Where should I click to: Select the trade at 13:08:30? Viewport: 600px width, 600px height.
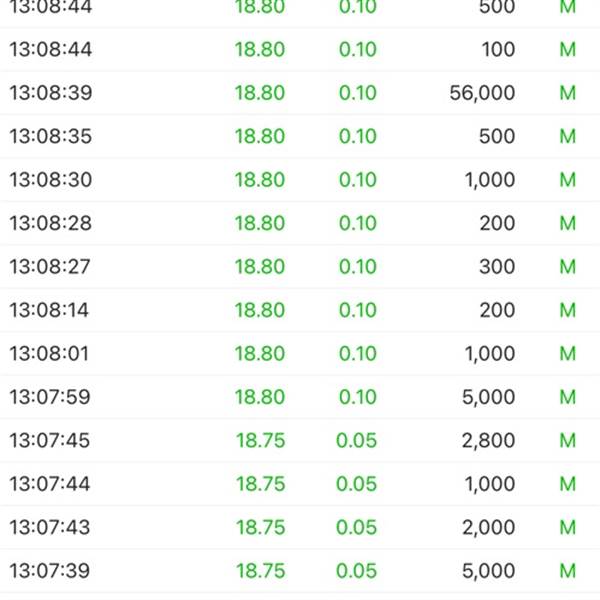click(x=300, y=179)
